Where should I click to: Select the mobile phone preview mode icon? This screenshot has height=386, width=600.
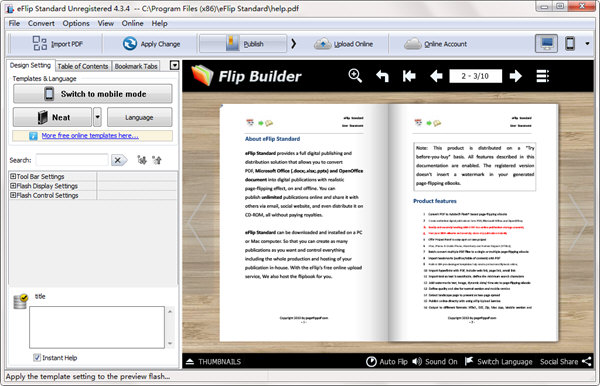[570, 44]
